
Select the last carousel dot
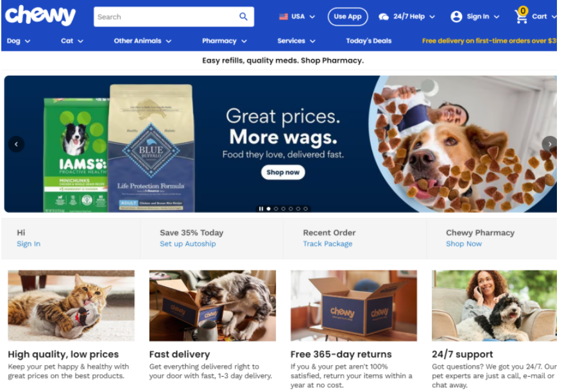coord(305,209)
